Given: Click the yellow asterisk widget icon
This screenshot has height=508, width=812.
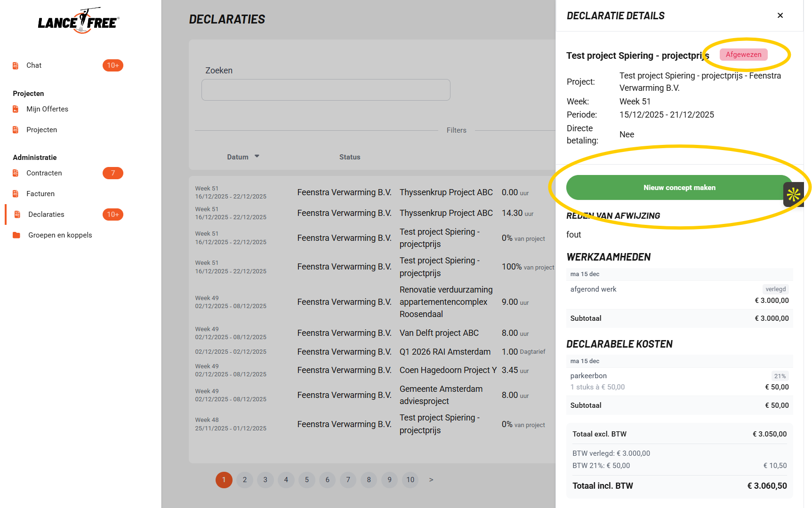Looking at the screenshot, I should (793, 194).
